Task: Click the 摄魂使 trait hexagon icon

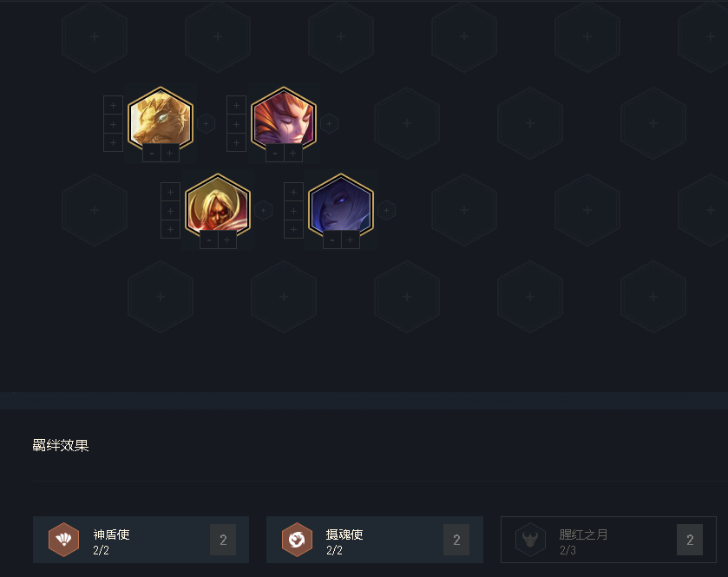Action: click(x=297, y=540)
